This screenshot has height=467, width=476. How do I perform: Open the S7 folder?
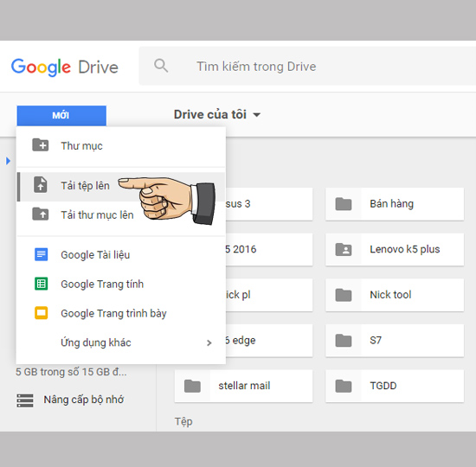pos(395,341)
